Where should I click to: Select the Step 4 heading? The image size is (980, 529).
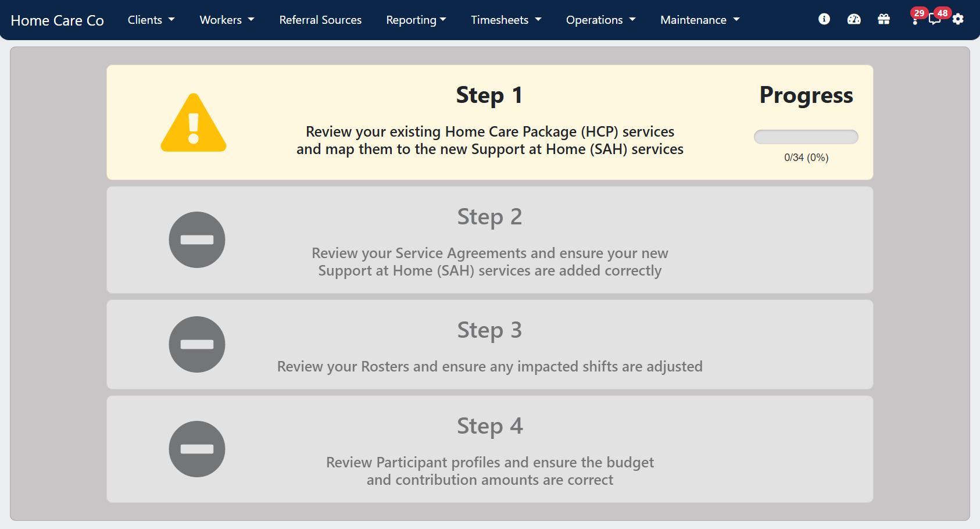coord(489,426)
